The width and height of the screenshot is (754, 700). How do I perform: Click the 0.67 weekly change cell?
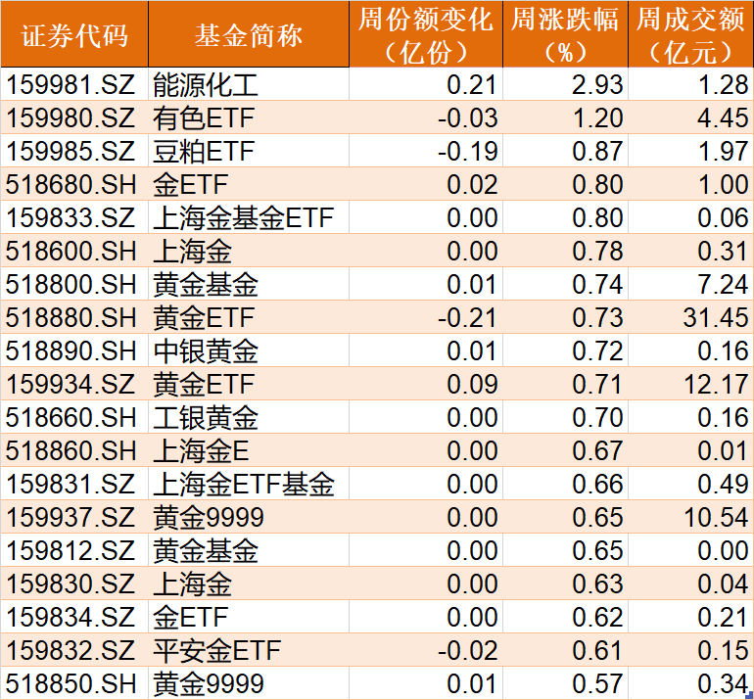point(566,450)
